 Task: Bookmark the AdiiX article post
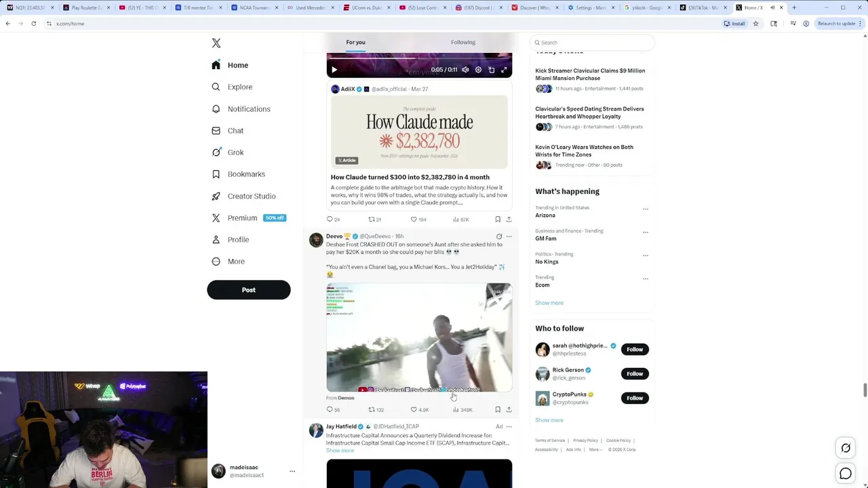pyautogui.click(x=498, y=219)
